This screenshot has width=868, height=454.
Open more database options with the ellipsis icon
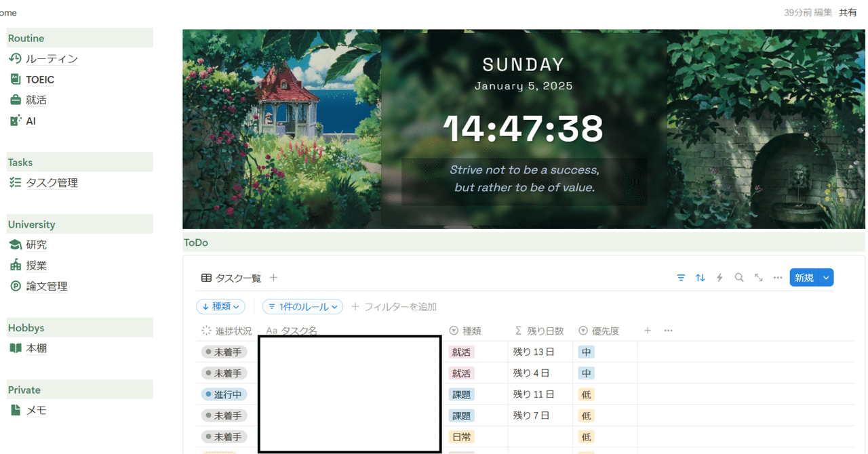777,277
